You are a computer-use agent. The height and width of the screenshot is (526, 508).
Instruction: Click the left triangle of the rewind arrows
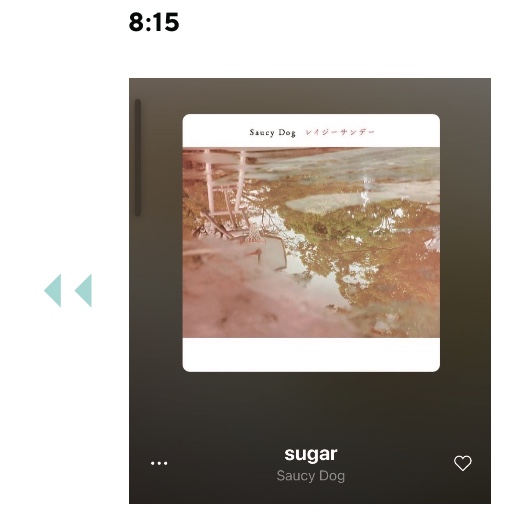click(x=53, y=291)
